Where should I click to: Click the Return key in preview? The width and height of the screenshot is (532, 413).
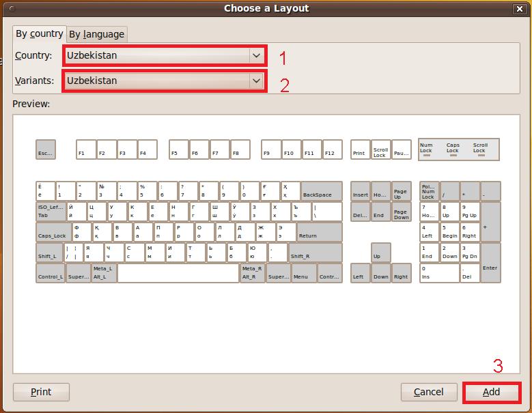click(x=320, y=232)
